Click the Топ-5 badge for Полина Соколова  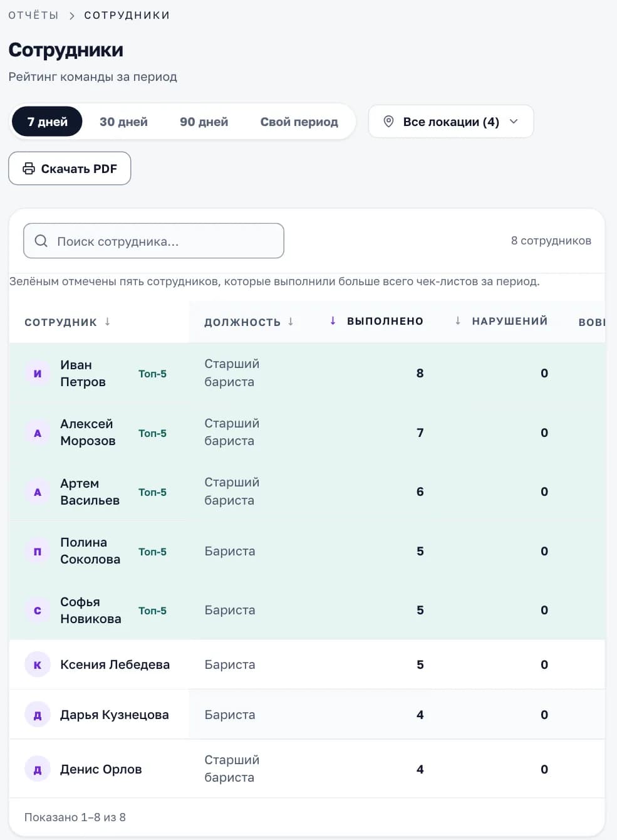(152, 552)
